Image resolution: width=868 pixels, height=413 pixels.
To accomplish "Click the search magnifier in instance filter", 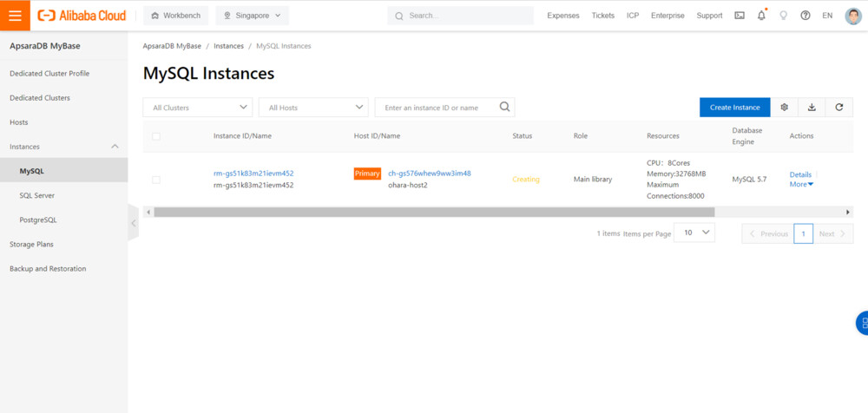I will click(x=504, y=108).
